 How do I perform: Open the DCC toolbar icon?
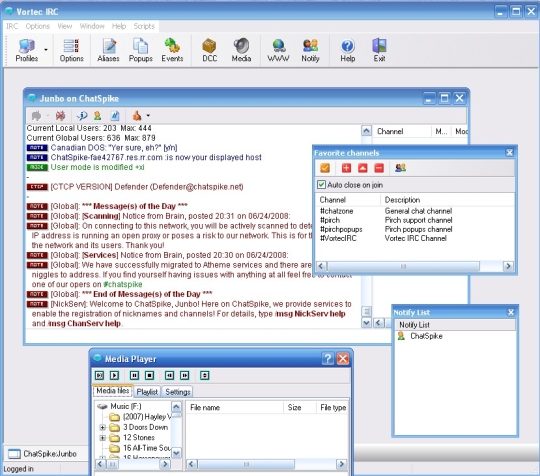[x=209, y=50]
